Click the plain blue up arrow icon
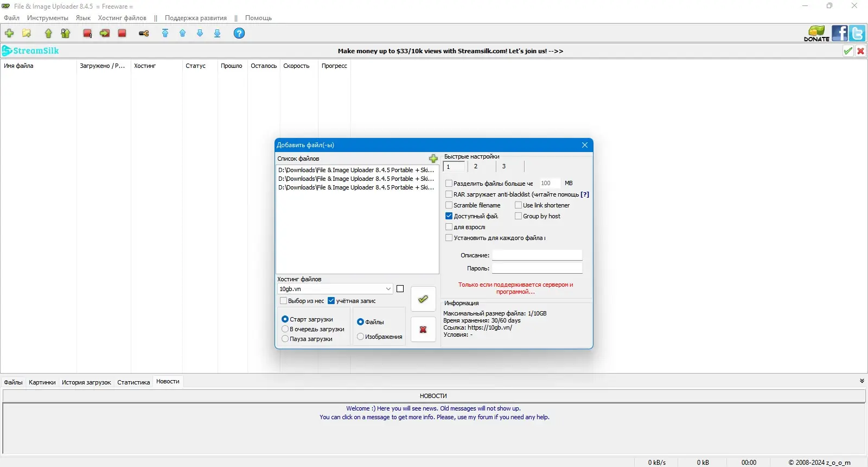 [x=183, y=33]
